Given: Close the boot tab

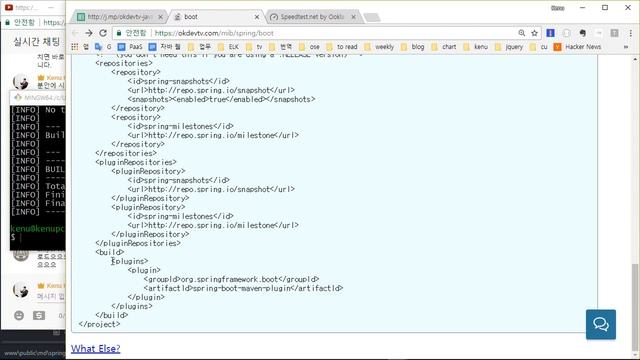Looking at the screenshot, I should click(257, 17).
